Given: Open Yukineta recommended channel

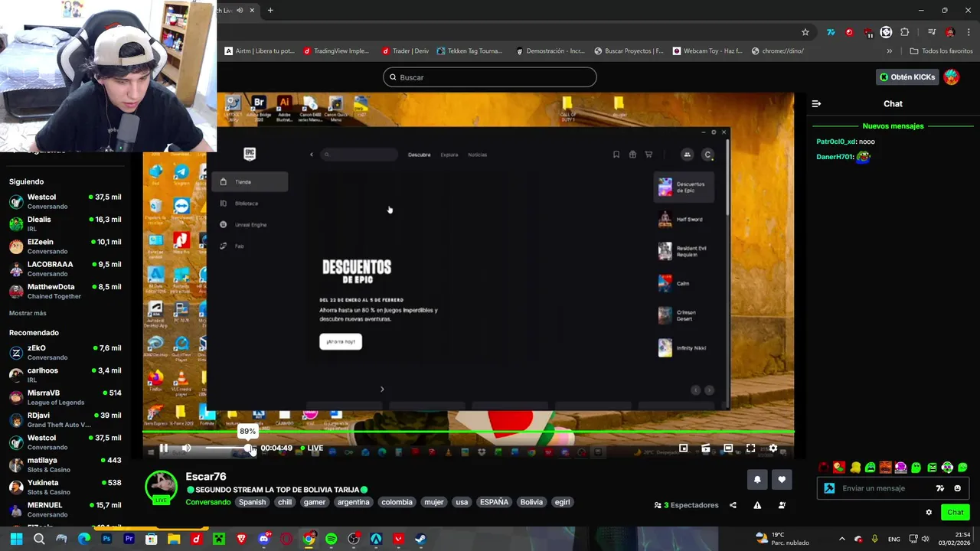Looking at the screenshot, I should click(x=65, y=487).
